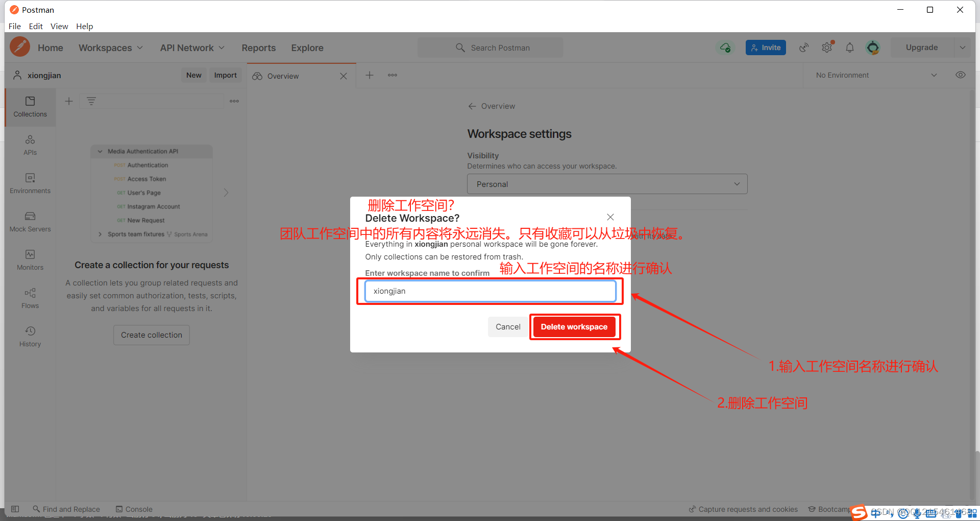The image size is (980, 521).
Task: Add a new tab with plus icon
Action: tap(370, 75)
